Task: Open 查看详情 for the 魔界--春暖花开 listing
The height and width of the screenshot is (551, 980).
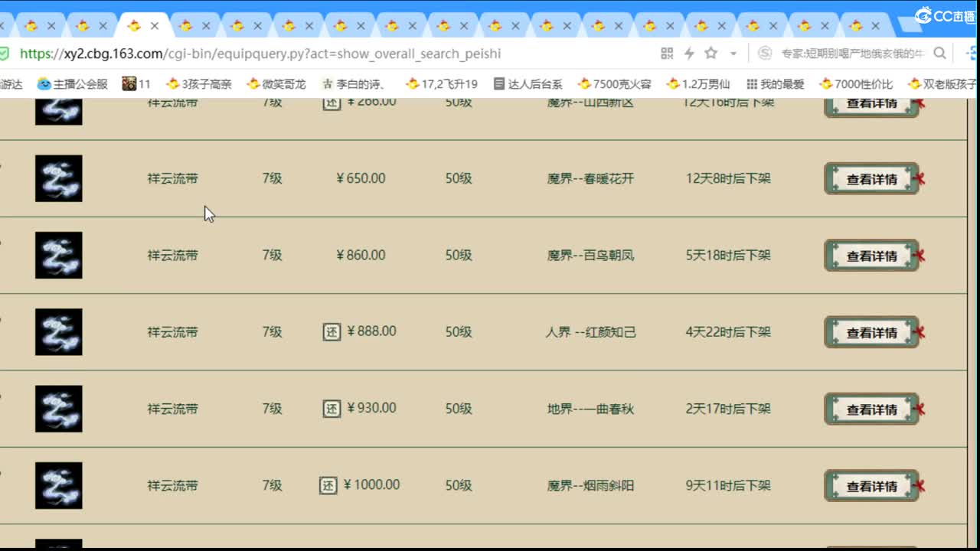Action: [872, 179]
